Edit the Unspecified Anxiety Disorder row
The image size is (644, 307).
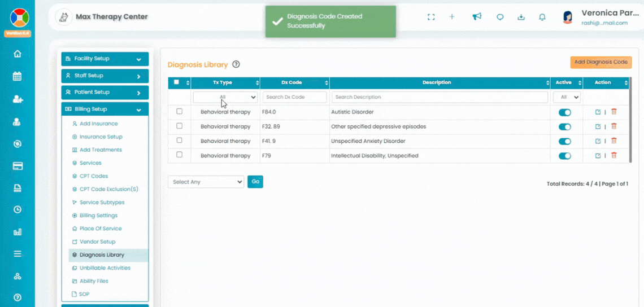(598, 141)
